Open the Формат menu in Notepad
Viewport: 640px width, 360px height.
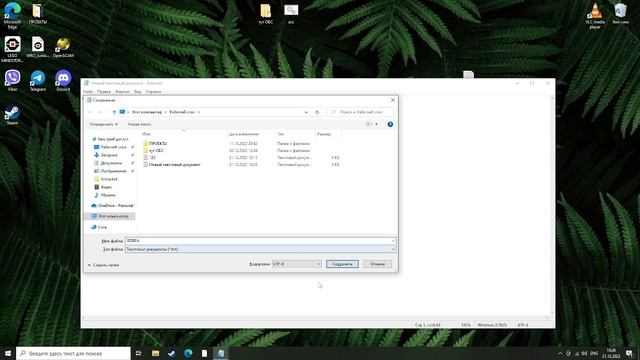point(122,92)
